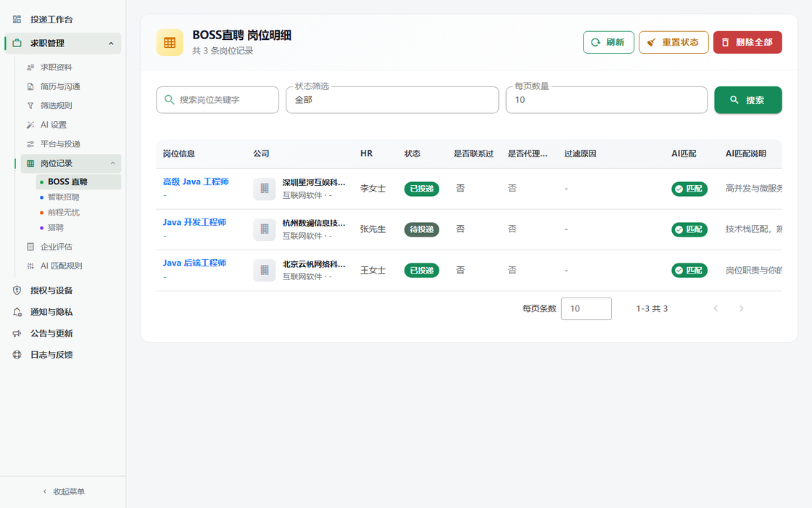Viewport: 812px width, 508px height.
Task: Click the 岗位记录 table icon
Action: point(30,164)
